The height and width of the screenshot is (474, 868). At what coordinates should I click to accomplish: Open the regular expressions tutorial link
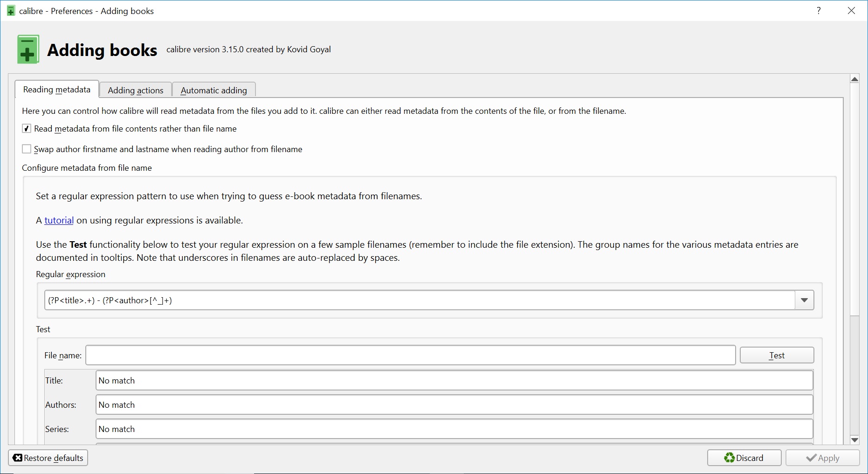59,220
